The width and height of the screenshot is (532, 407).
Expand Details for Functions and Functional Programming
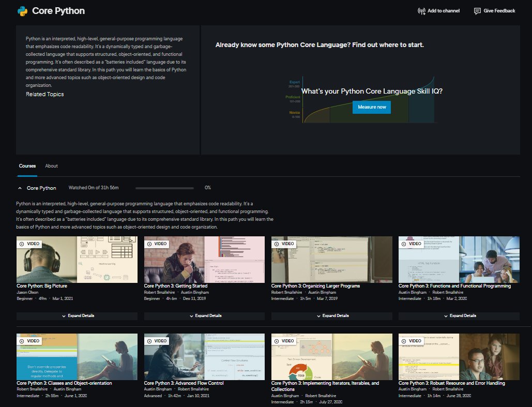tap(459, 315)
